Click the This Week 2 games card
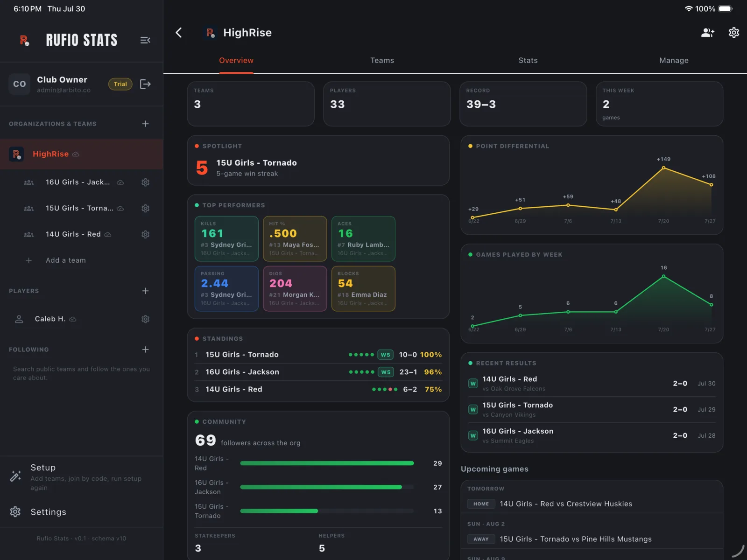Screen dimensions: 747x560 pos(660,104)
